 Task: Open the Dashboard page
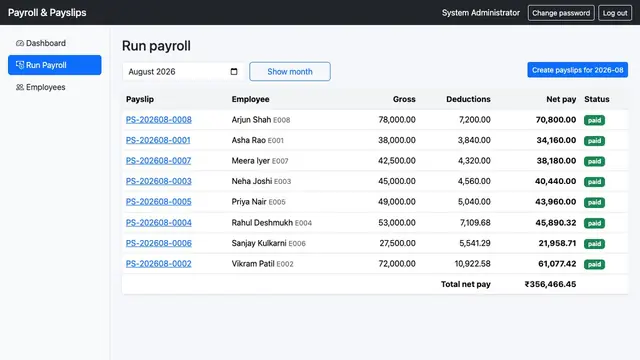click(x=55, y=43)
